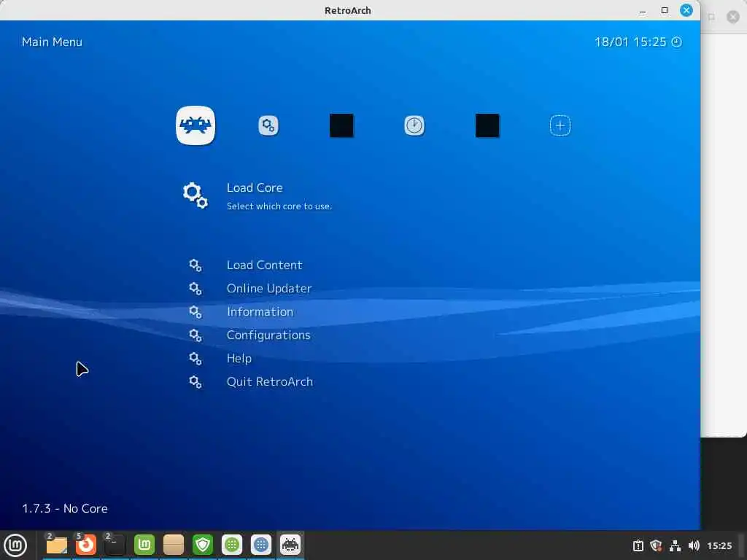The width and height of the screenshot is (747, 560).
Task: Open the green shield taskbar app
Action: [203, 545]
